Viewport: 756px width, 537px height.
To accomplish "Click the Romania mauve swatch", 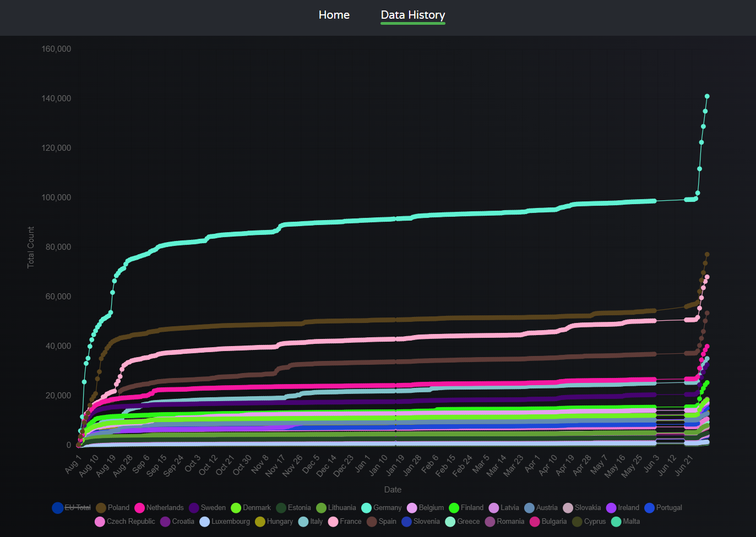I will (490, 522).
